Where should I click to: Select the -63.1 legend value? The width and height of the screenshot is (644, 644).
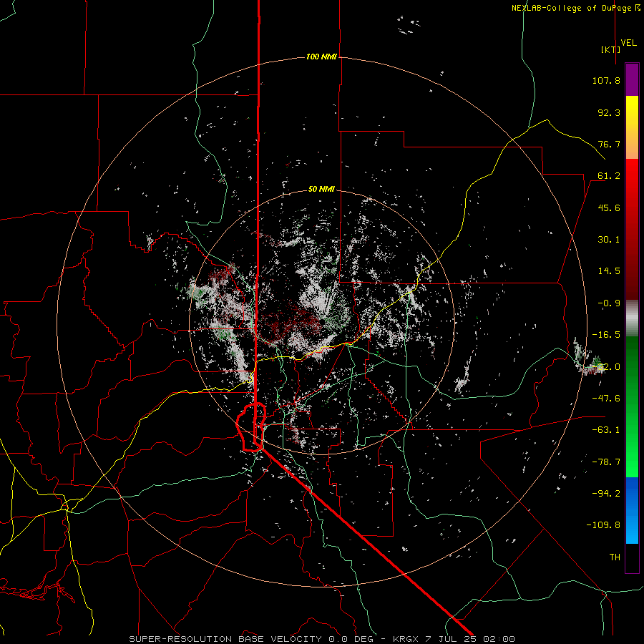click(606, 430)
